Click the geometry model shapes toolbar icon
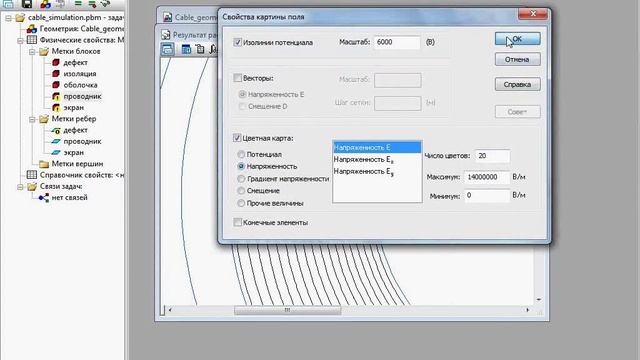The width and height of the screenshot is (640, 360). point(46,4)
